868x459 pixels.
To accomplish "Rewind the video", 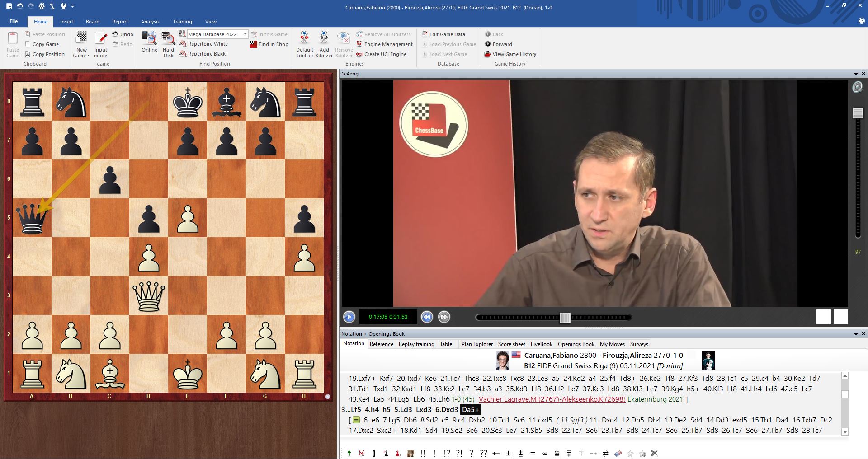I will tap(427, 317).
